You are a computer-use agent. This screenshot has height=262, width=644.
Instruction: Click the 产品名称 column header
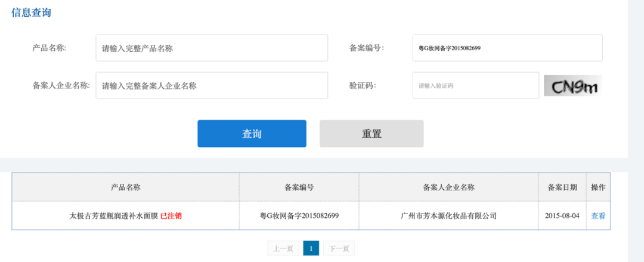(x=126, y=187)
